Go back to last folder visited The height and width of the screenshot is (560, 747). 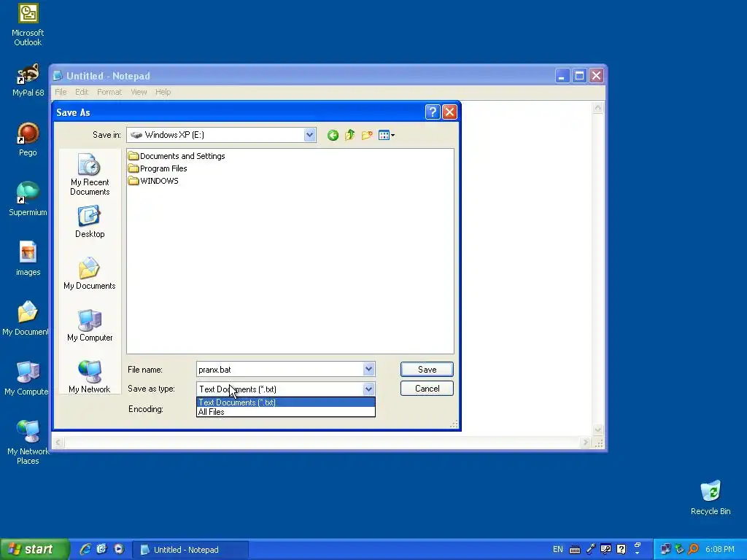point(333,135)
